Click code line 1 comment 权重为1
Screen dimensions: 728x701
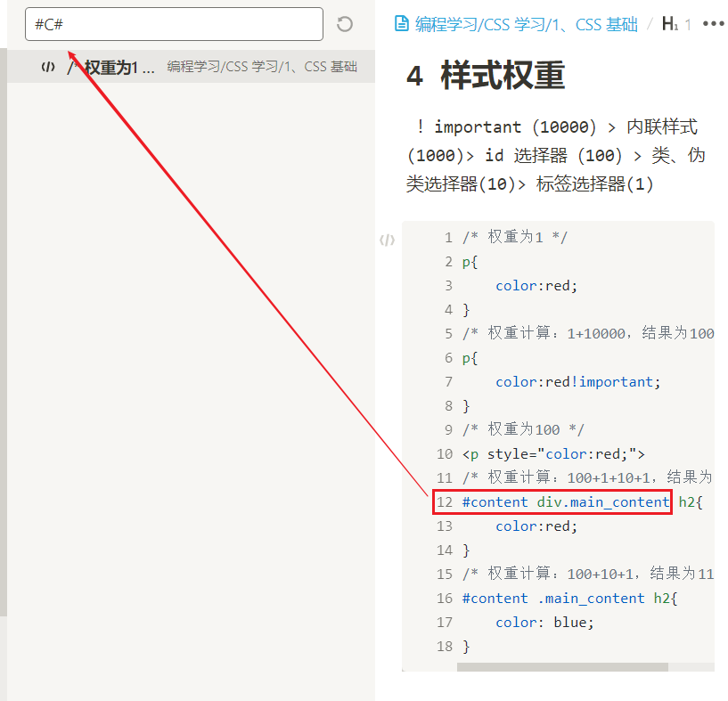[x=515, y=237]
